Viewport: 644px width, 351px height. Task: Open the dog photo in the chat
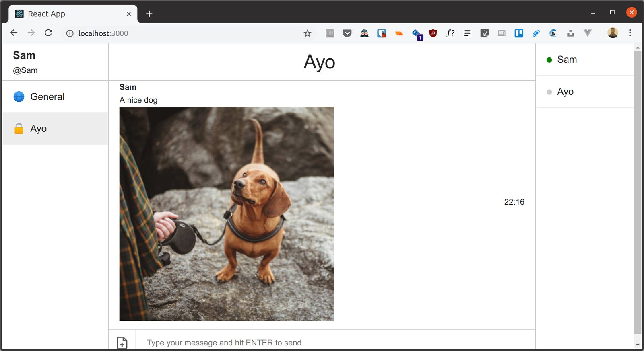point(227,213)
